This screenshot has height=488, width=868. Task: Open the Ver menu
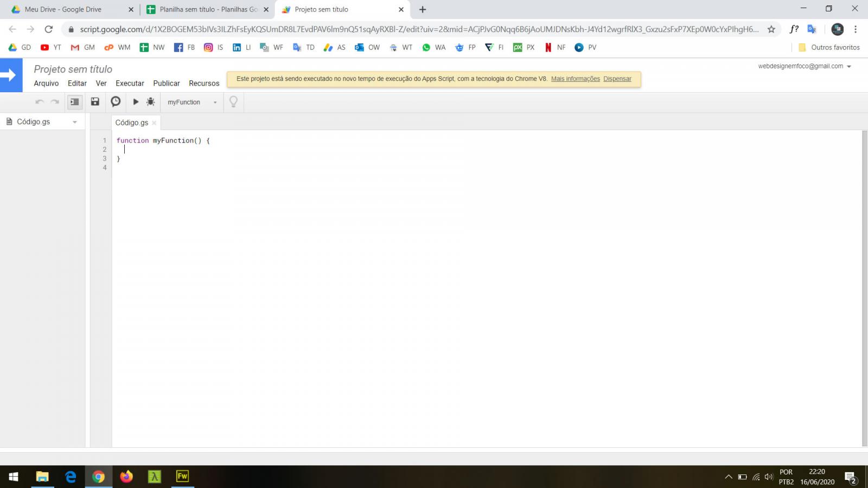[101, 84]
